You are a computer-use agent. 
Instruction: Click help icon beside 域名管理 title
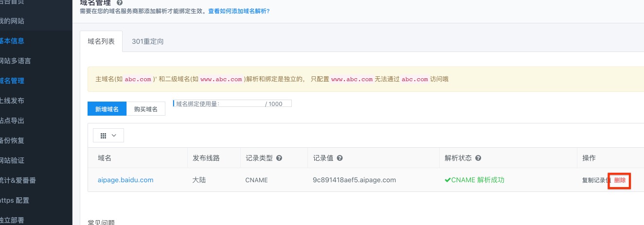click(x=120, y=3)
